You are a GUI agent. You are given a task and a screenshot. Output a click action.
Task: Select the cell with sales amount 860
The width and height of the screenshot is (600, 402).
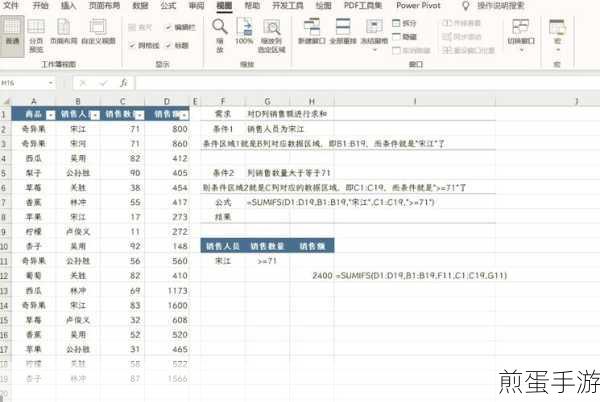(x=167, y=143)
